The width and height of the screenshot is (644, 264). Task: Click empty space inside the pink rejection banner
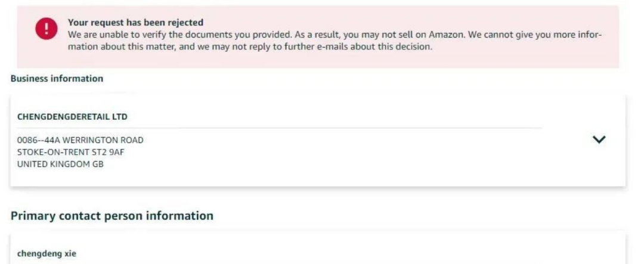coord(329,60)
